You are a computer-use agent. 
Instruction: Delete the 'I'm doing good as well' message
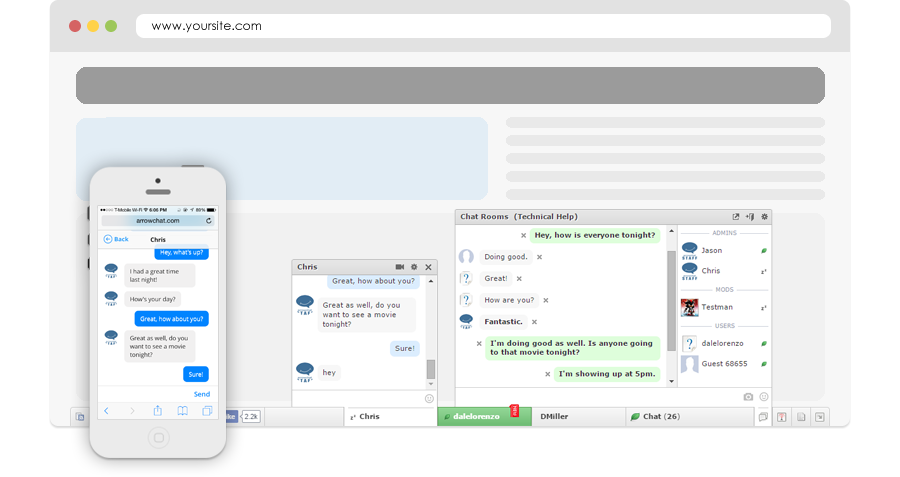[x=479, y=343]
